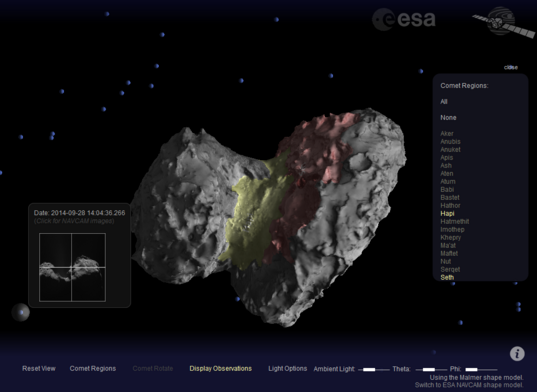
Task: Click the ESA logo
Action: click(x=403, y=19)
